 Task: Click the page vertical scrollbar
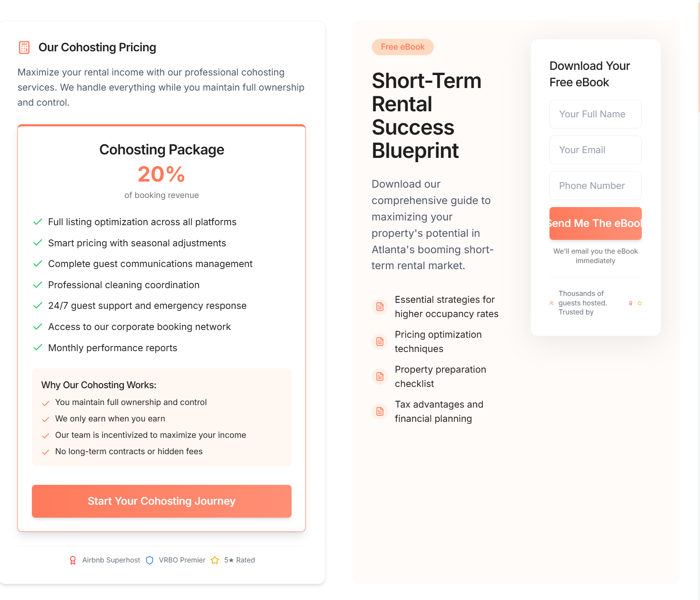pos(699,300)
